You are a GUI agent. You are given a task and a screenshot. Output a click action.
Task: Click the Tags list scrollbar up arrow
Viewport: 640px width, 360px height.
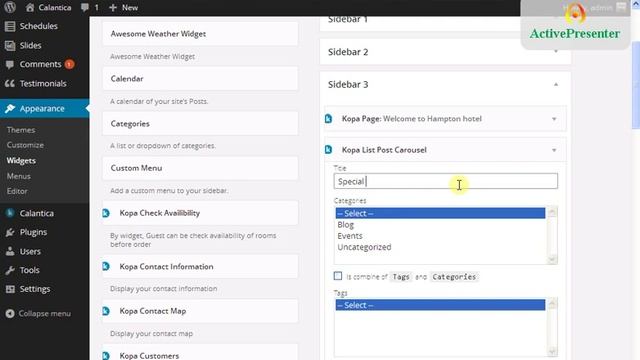coord(552,303)
